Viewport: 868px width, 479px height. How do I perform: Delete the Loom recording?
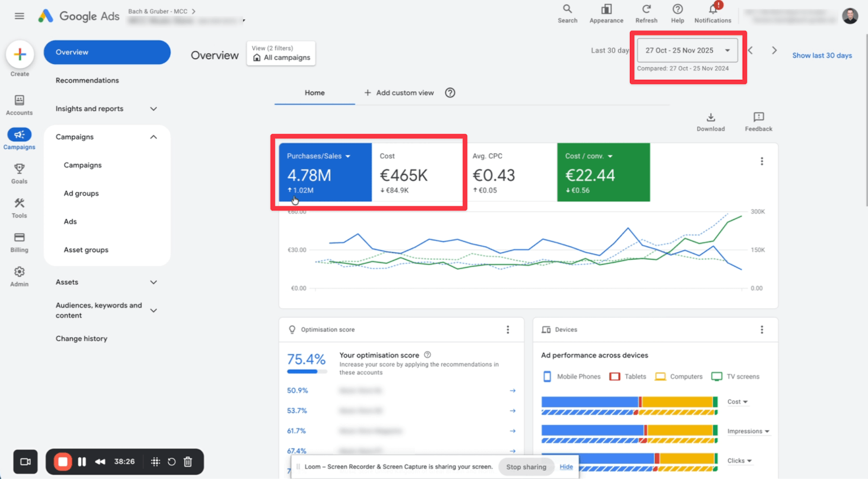(188, 462)
